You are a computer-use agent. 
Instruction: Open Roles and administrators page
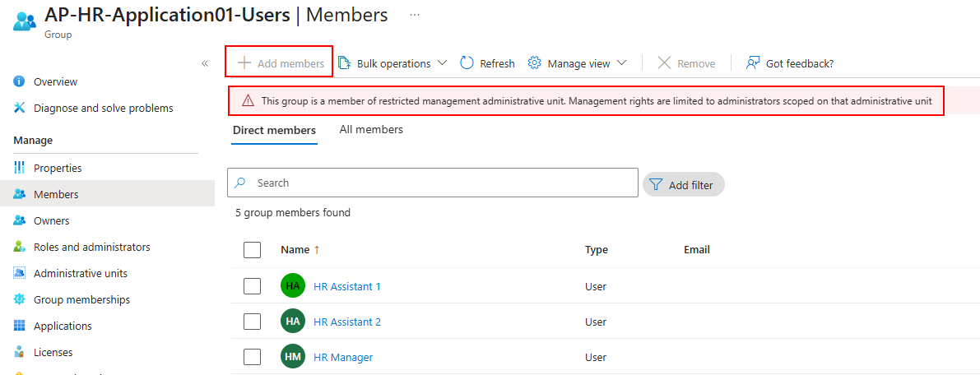[x=92, y=247]
